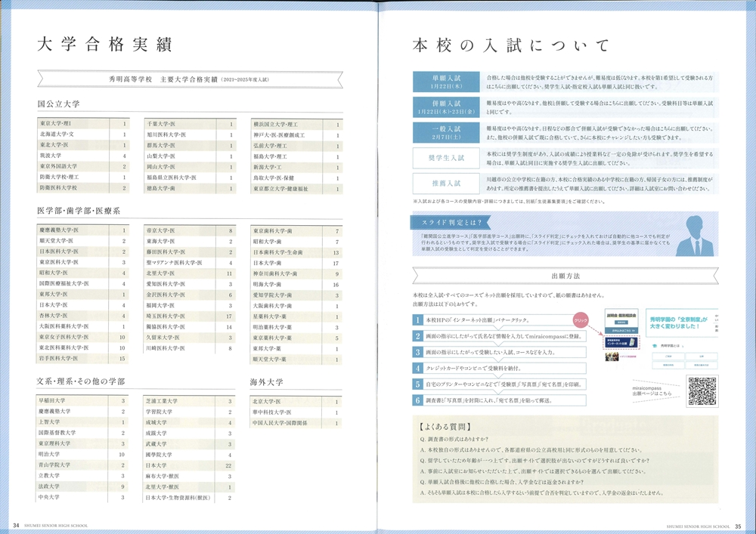Screen dimensions: 756x534
Task: Click the 中央大学 row
Action: point(82,497)
